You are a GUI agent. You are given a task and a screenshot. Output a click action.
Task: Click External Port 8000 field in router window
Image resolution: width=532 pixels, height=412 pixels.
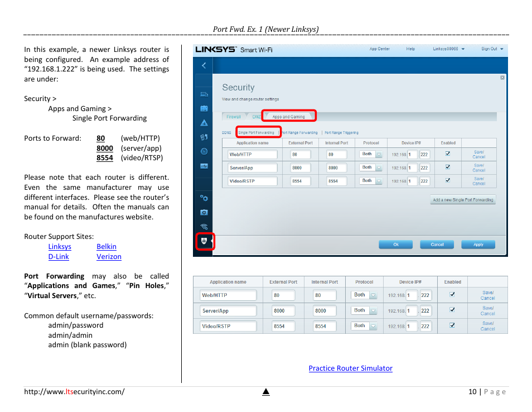300,168
